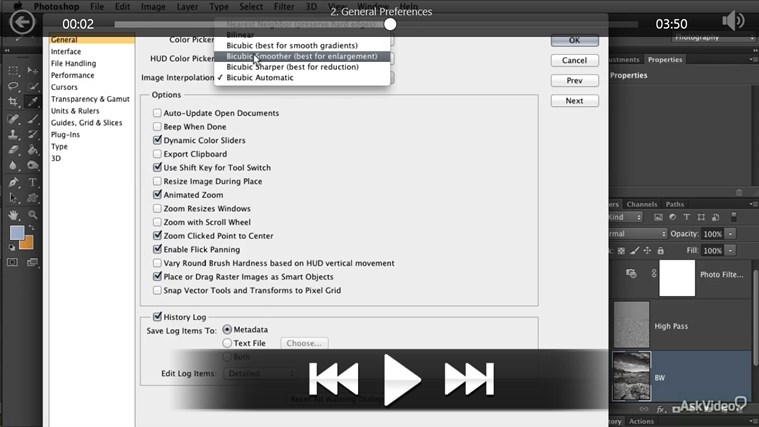Click the volume speaker icon
Screen dimensions: 759x427
pos(733,21)
